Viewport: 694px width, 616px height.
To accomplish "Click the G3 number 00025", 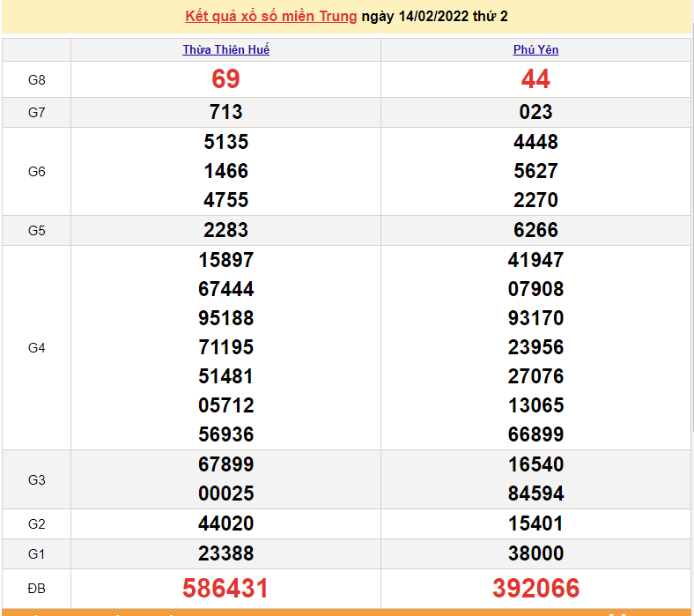I will click(225, 494).
